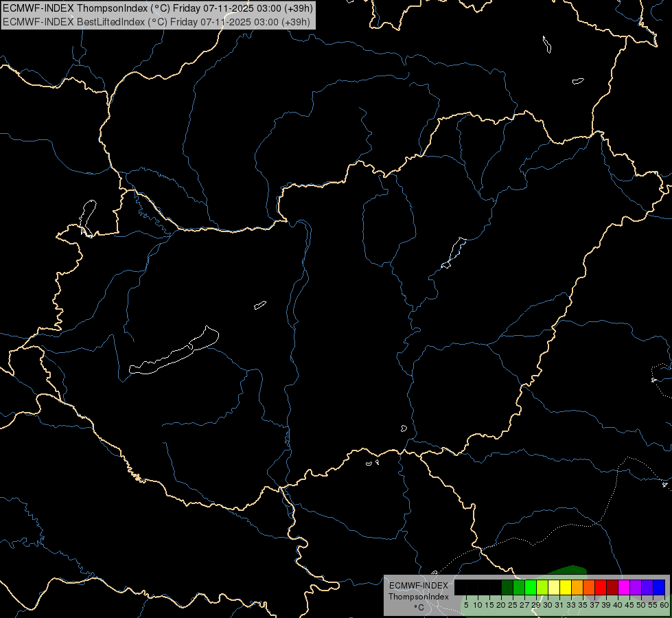Select the lime 29-30 legend swatch

pos(542,587)
